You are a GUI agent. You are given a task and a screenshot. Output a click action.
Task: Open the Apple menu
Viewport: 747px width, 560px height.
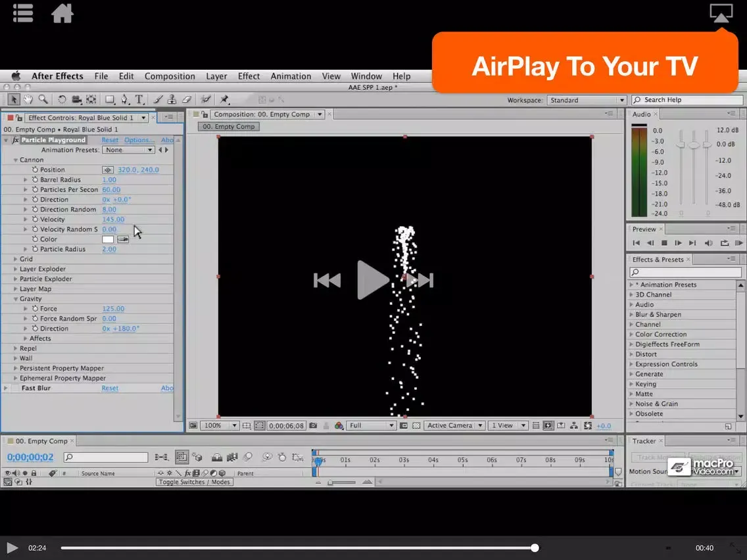[x=16, y=76]
